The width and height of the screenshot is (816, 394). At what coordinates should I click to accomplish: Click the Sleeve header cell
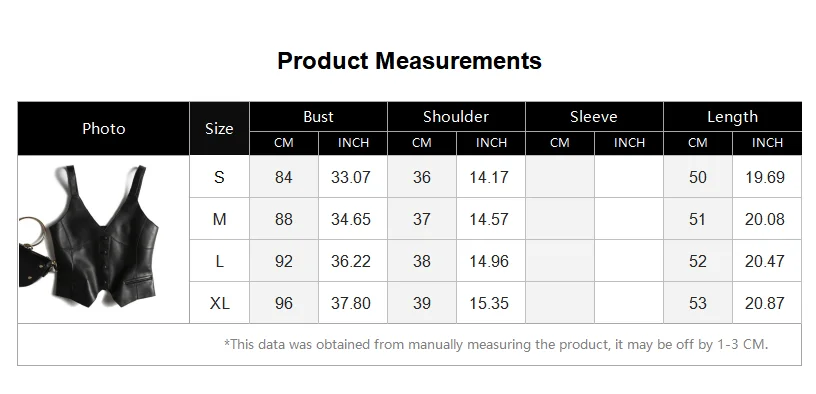(594, 117)
